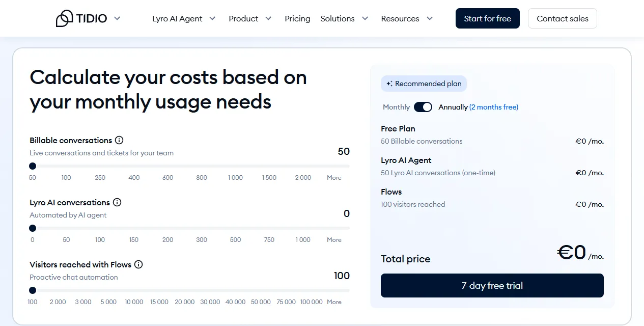Set Flows visitors to 10 000
644x326 pixels.
coord(134,302)
